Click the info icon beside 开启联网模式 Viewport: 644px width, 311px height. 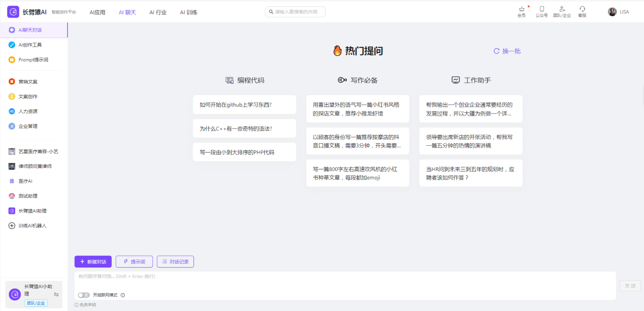(x=123, y=295)
